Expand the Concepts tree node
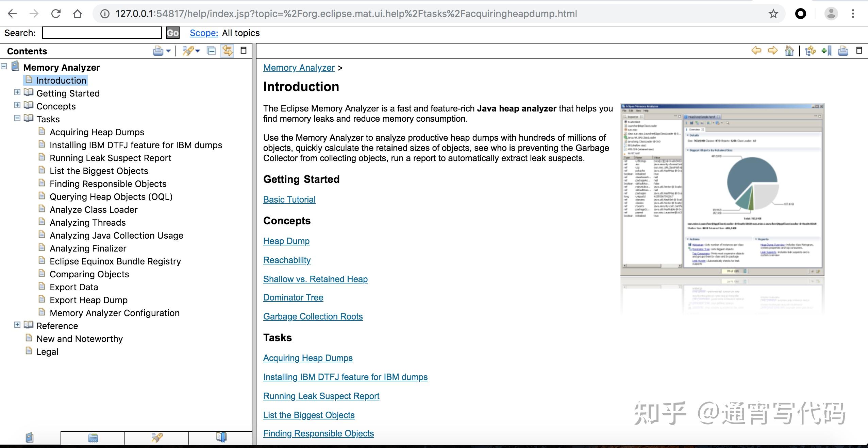 17,105
